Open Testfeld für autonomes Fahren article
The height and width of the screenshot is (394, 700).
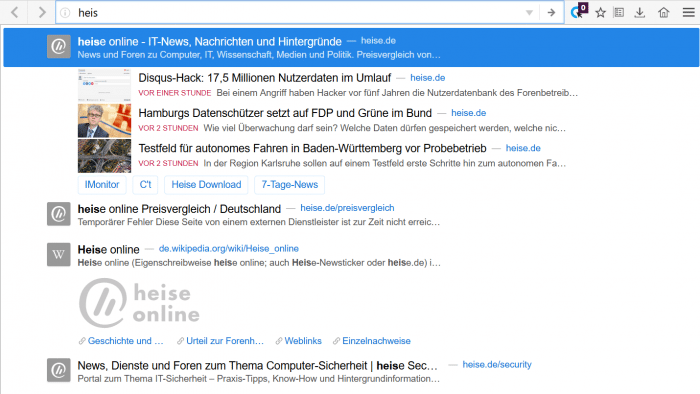(x=312, y=148)
